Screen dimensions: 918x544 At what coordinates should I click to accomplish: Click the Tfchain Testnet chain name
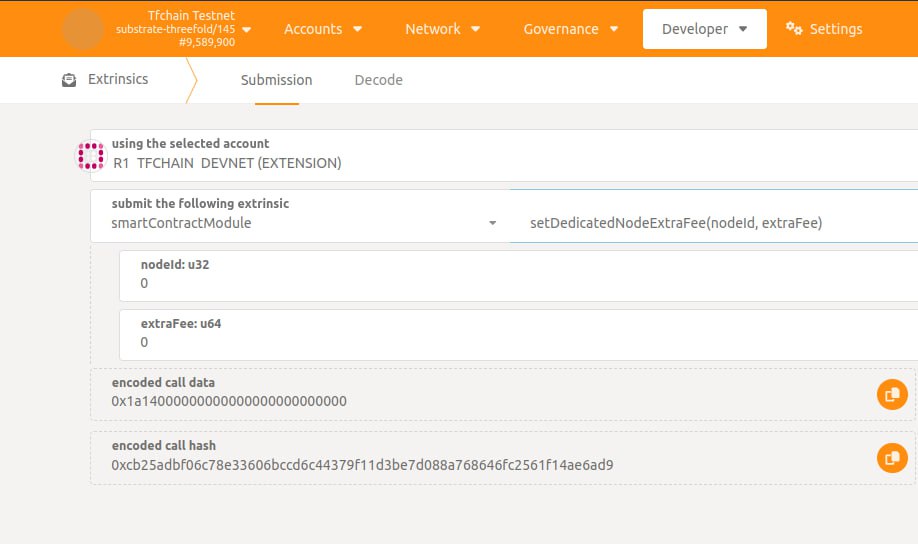pos(191,15)
